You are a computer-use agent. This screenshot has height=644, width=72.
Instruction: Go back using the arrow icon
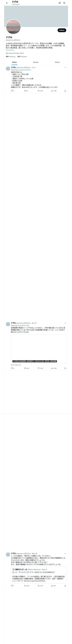click(7, 3)
